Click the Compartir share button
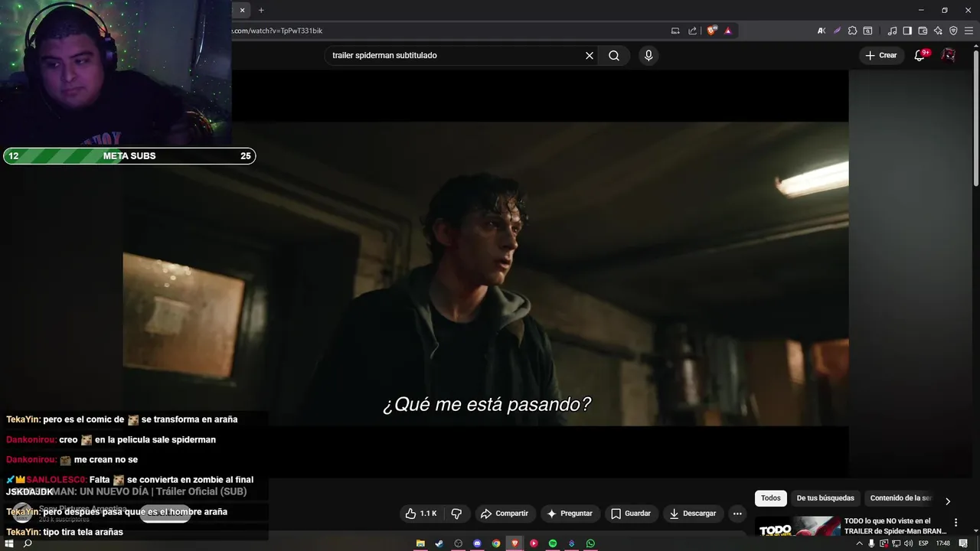The image size is (980, 551). [504, 514]
